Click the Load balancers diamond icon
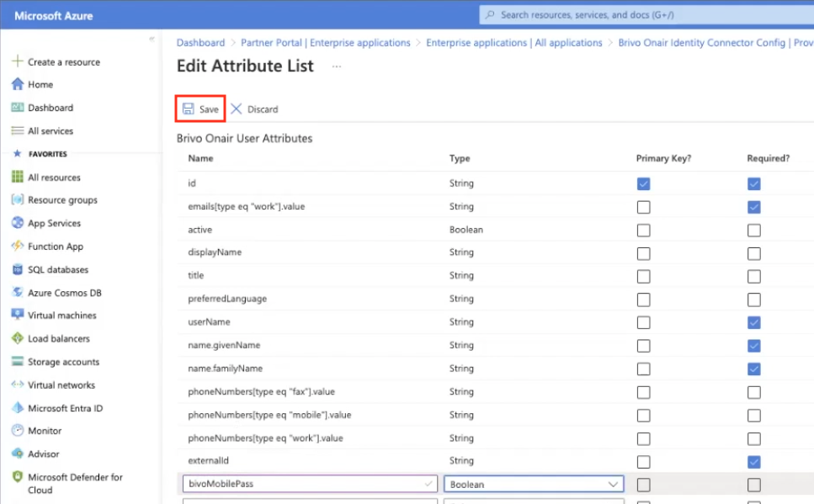Viewport: 814px width, 504px height. click(x=18, y=338)
